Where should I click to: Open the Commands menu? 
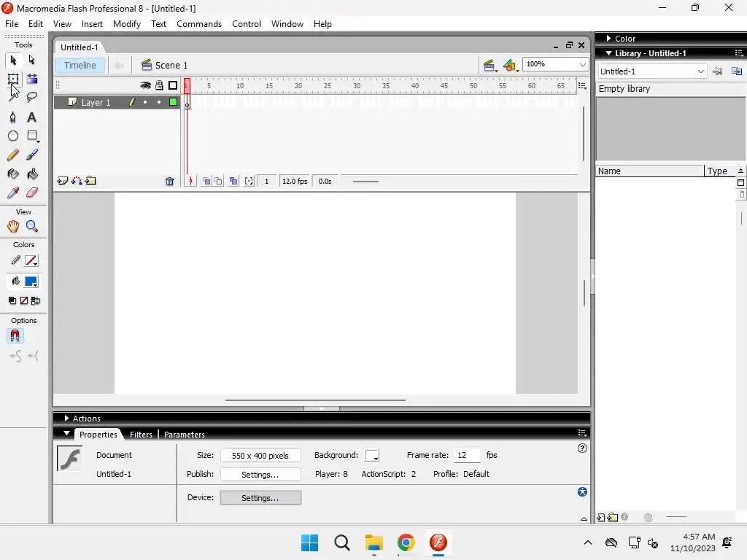pyautogui.click(x=199, y=24)
